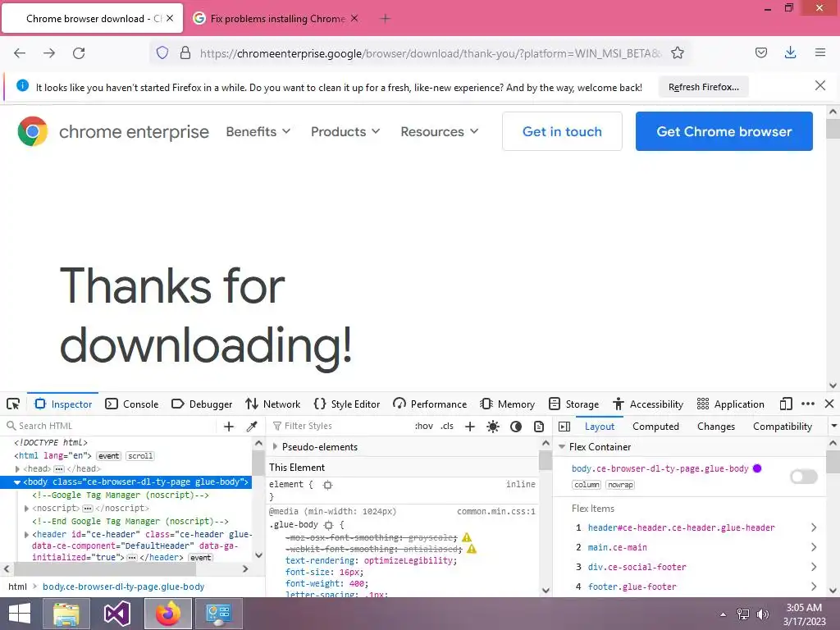Viewport: 840px width, 630px height.
Task: Click the purple flexbox overlay color swatch
Action: coord(757,468)
